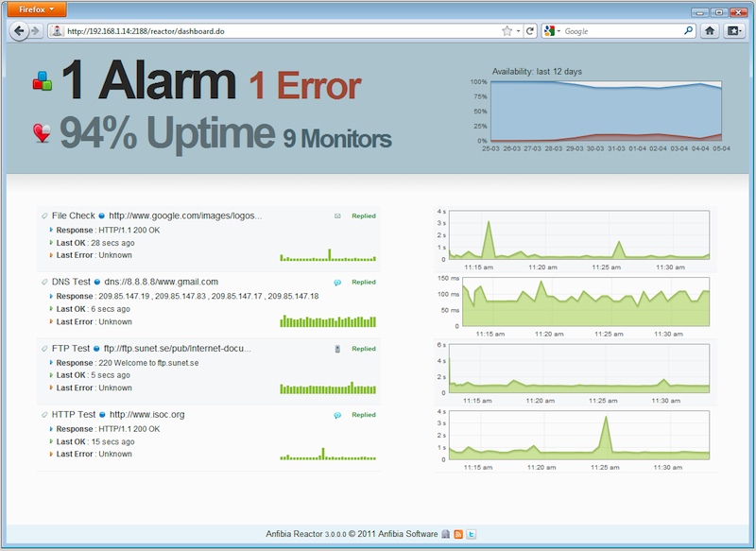Click inside the Google search box
The image size is (756, 551).
[x=623, y=31]
